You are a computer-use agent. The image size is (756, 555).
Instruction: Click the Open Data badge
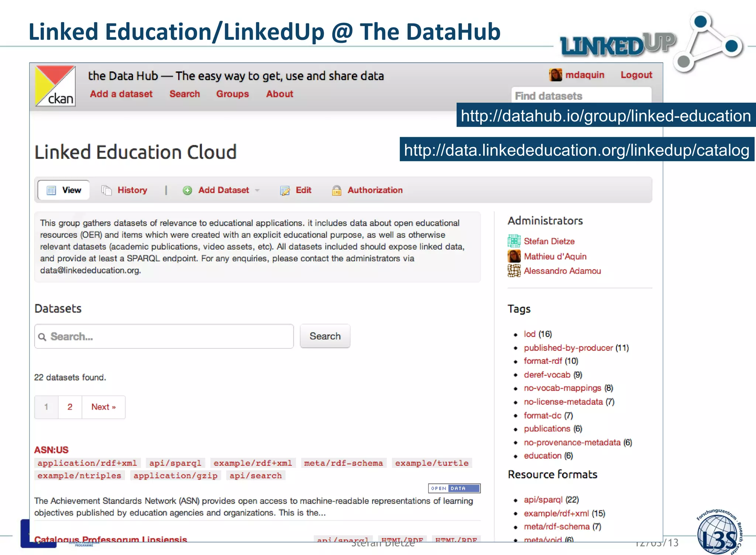tap(454, 488)
